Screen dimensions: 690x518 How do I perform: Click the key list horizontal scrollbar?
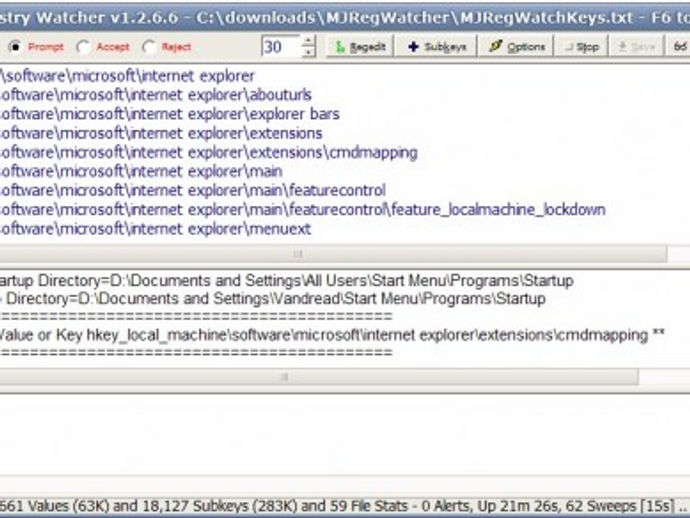333,253
